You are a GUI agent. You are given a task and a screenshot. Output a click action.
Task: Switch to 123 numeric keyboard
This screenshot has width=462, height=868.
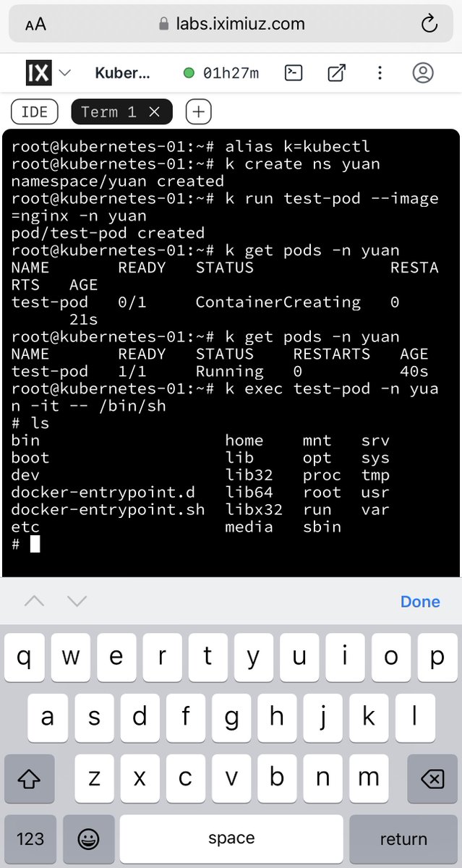tap(30, 839)
